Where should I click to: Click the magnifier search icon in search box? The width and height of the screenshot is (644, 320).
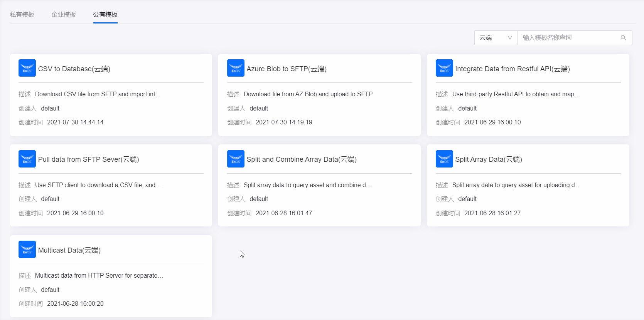tap(623, 38)
